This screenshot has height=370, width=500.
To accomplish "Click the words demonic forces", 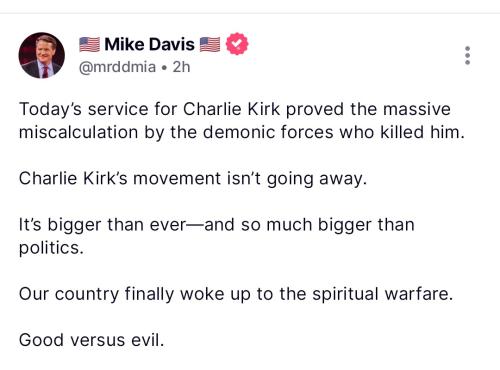I will pyautogui.click(x=268, y=132).
